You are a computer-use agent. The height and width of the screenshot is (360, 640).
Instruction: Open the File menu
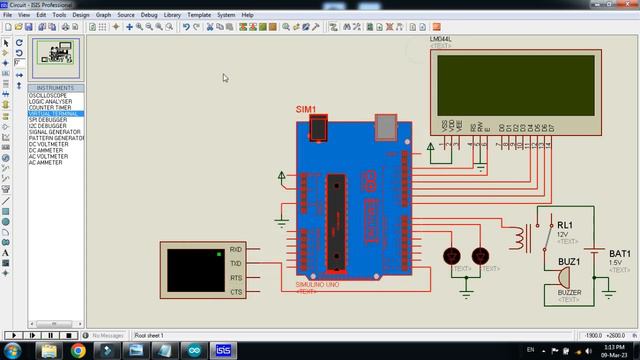(7, 15)
